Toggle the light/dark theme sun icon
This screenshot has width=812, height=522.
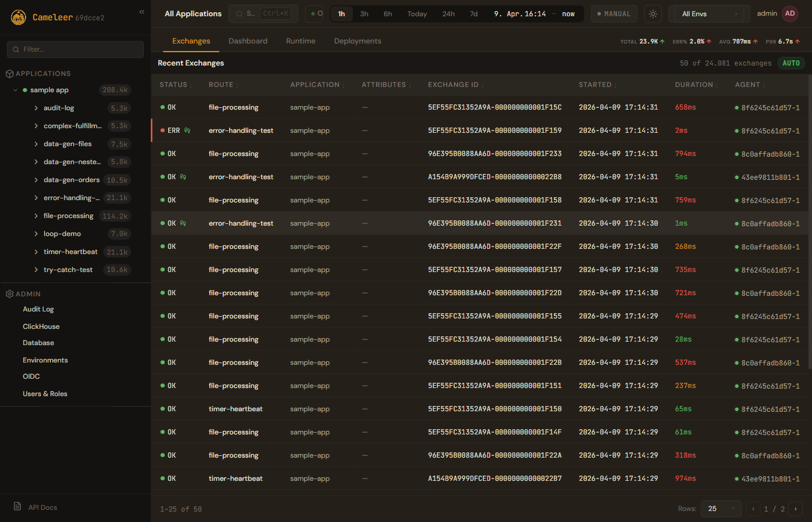pos(653,14)
